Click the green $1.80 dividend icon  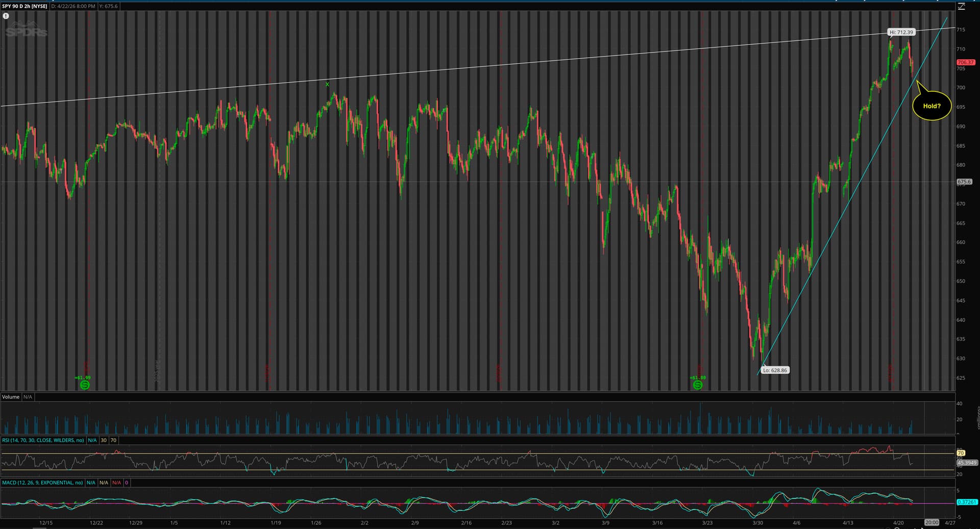(x=698, y=385)
